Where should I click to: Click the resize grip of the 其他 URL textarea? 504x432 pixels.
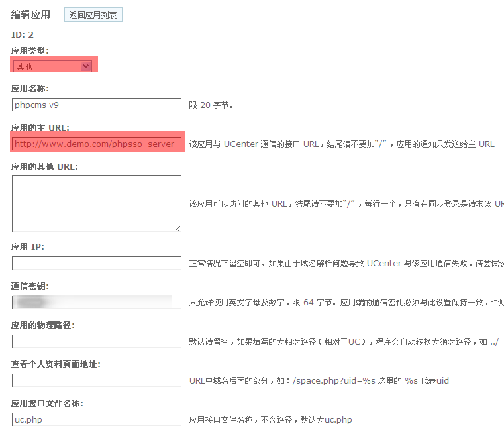point(177,227)
